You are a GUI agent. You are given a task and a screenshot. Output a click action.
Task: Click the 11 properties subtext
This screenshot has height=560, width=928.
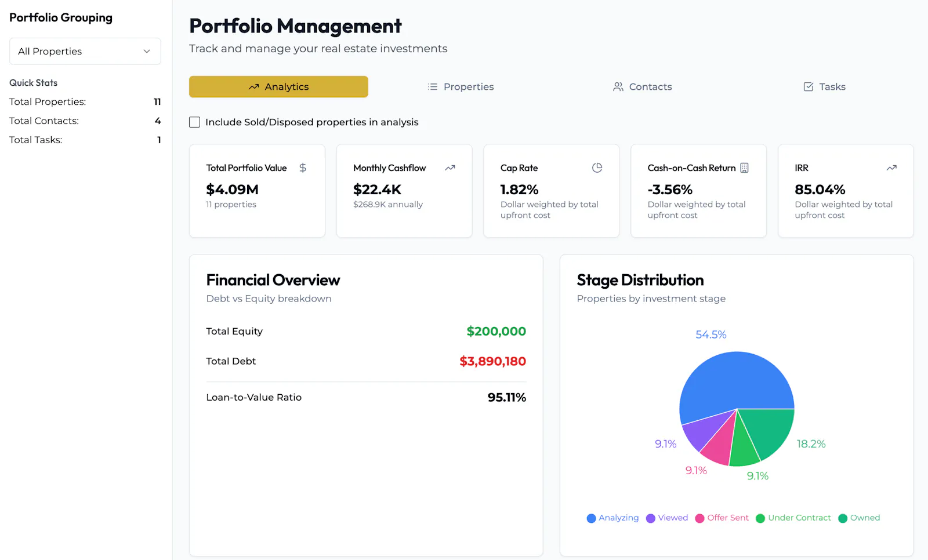[x=231, y=205]
